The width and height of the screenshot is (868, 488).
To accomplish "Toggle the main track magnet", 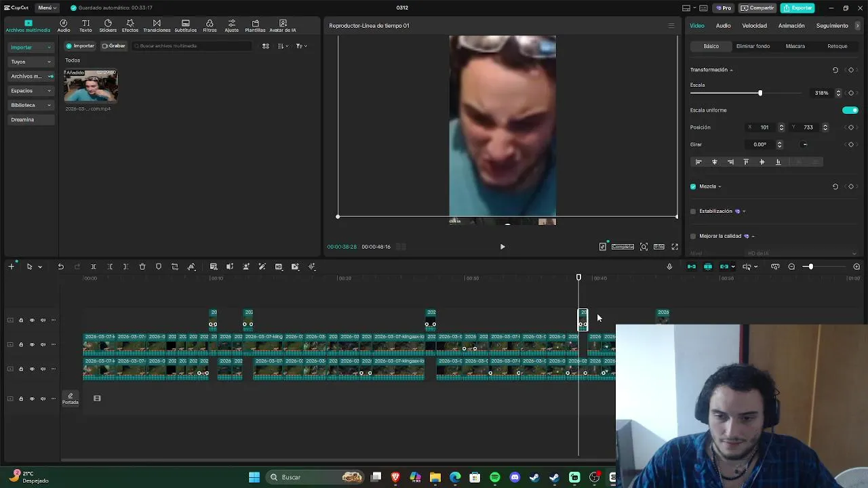I will (x=692, y=267).
